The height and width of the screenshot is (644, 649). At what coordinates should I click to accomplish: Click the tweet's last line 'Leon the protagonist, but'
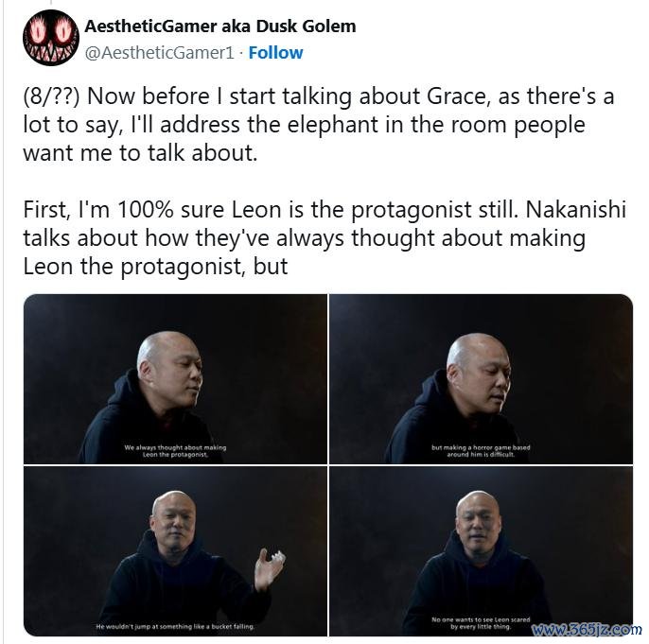pyautogui.click(x=155, y=267)
